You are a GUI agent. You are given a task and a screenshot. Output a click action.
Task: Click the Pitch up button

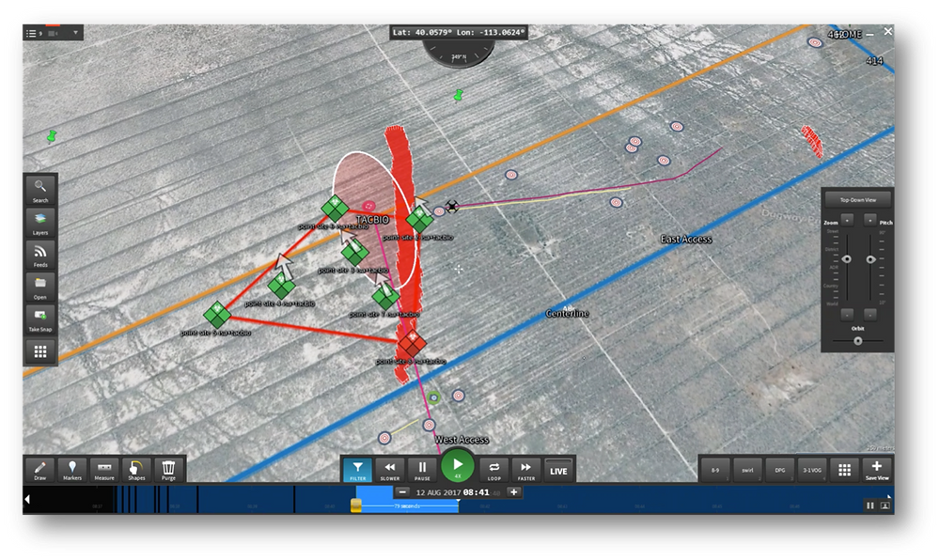click(869, 221)
